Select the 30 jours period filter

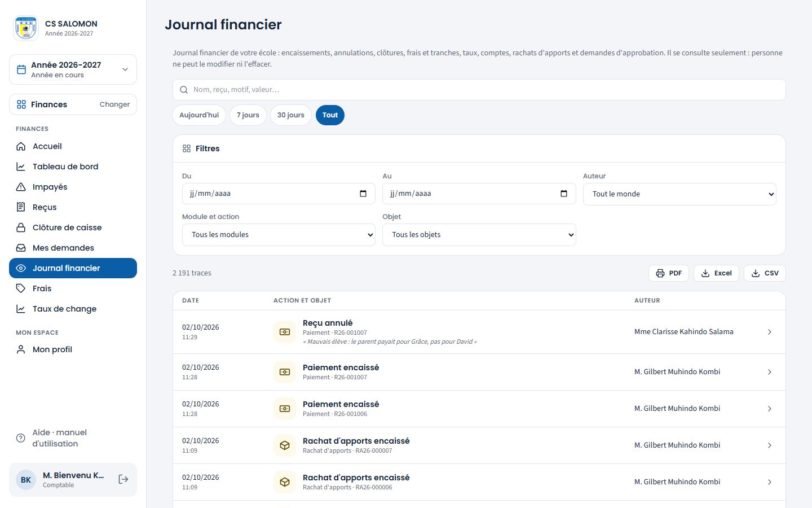[291, 115]
